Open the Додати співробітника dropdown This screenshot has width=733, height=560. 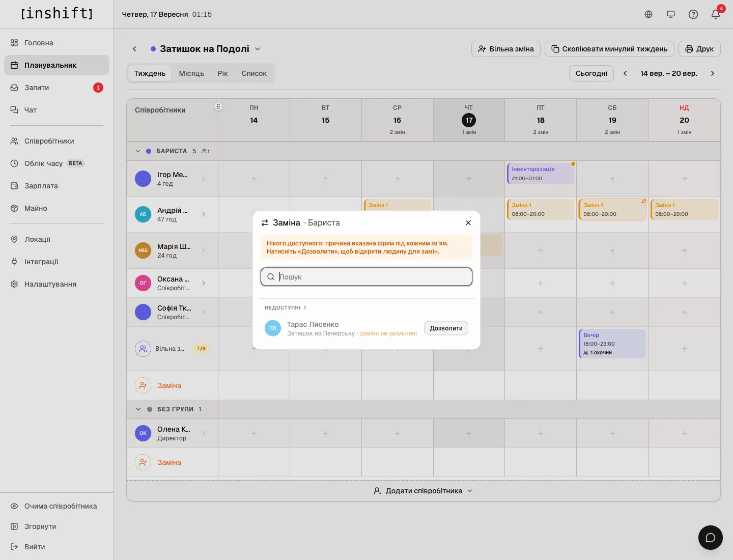pos(424,491)
